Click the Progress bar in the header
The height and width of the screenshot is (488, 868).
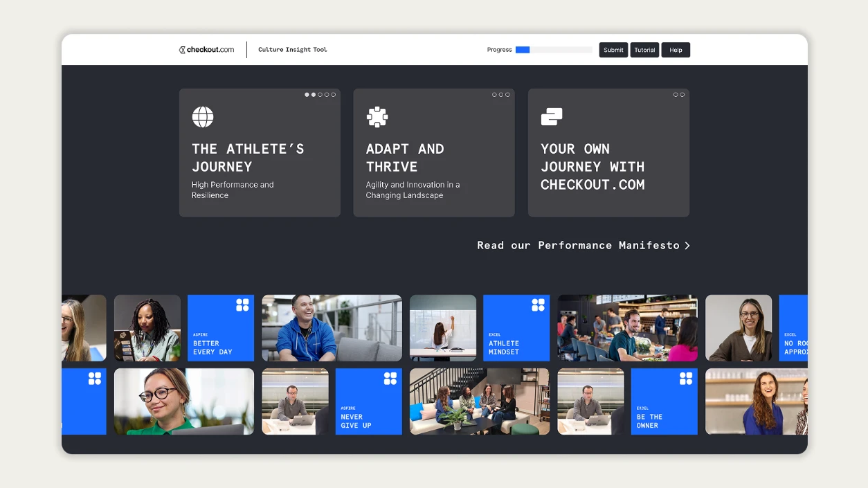554,50
